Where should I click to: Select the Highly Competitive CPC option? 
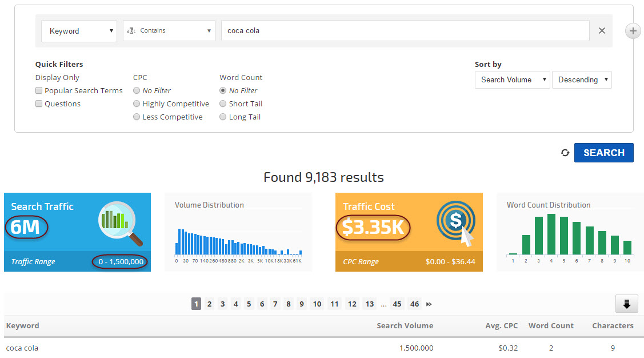click(137, 104)
